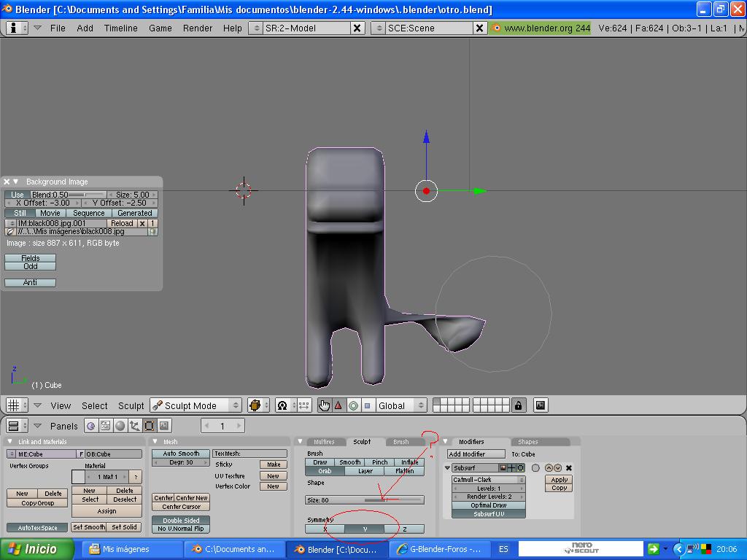Adjust the brush Size slider
The height and width of the screenshot is (560, 747).
[365, 500]
